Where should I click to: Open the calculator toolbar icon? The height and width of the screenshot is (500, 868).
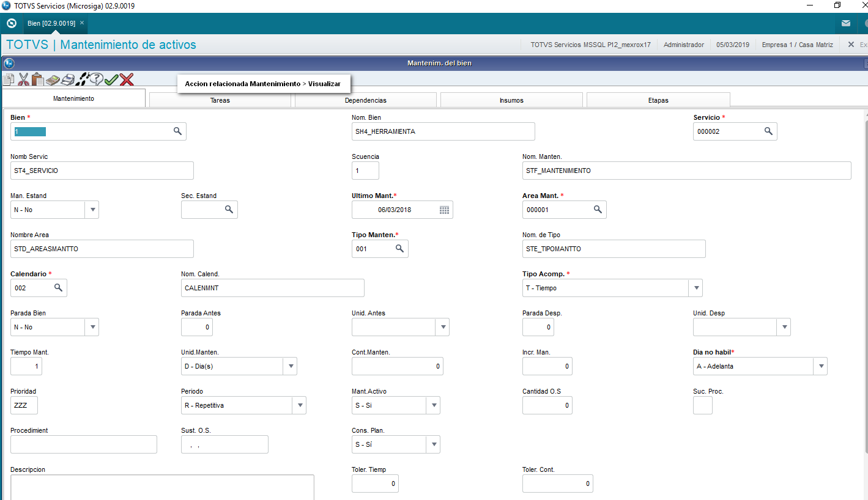[x=53, y=79]
